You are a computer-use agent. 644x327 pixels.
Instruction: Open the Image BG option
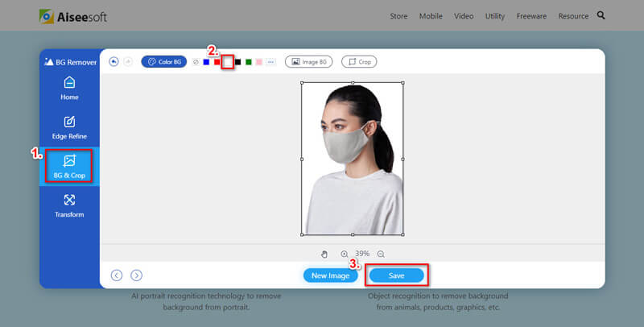(308, 62)
